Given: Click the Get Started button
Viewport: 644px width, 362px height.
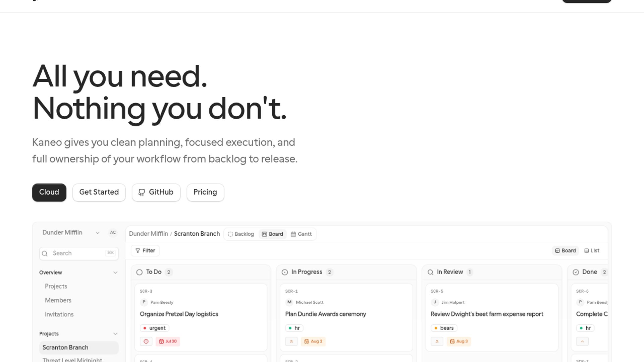Looking at the screenshot, I should [99, 192].
